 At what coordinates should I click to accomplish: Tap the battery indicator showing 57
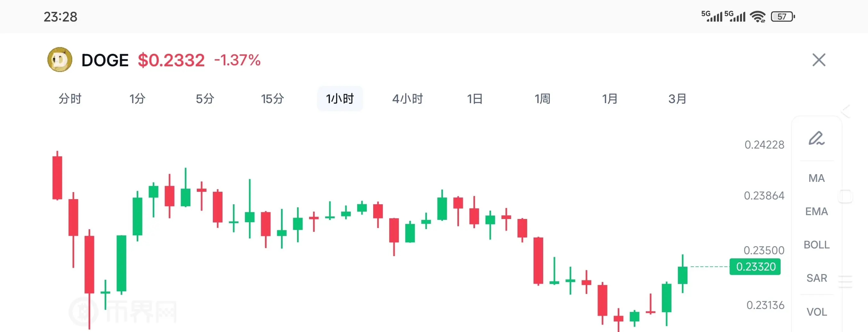pyautogui.click(x=783, y=17)
